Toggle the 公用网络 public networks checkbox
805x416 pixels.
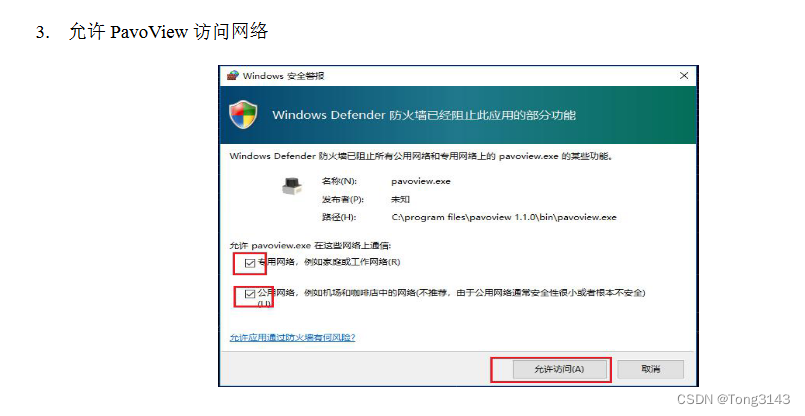click(x=250, y=294)
